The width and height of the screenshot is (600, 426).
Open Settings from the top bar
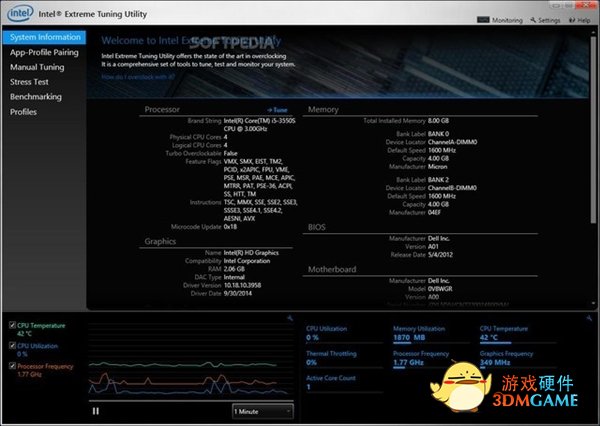[x=545, y=20]
